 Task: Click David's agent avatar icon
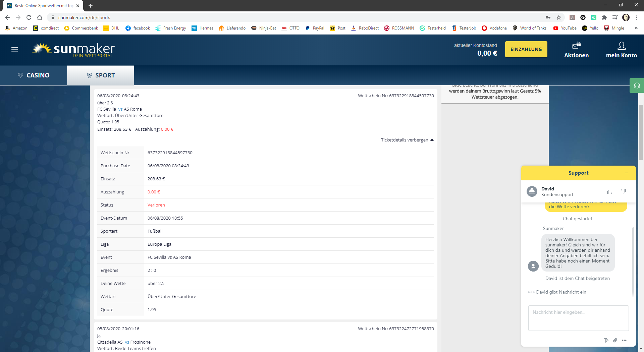532,191
